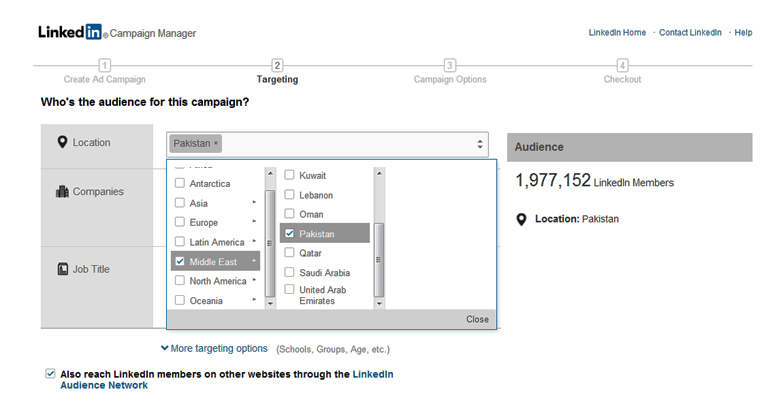This screenshot has height=407, width=780.
Task: Toggle the LinkedIn Audience Network checkbox
Action: (50, 374)
